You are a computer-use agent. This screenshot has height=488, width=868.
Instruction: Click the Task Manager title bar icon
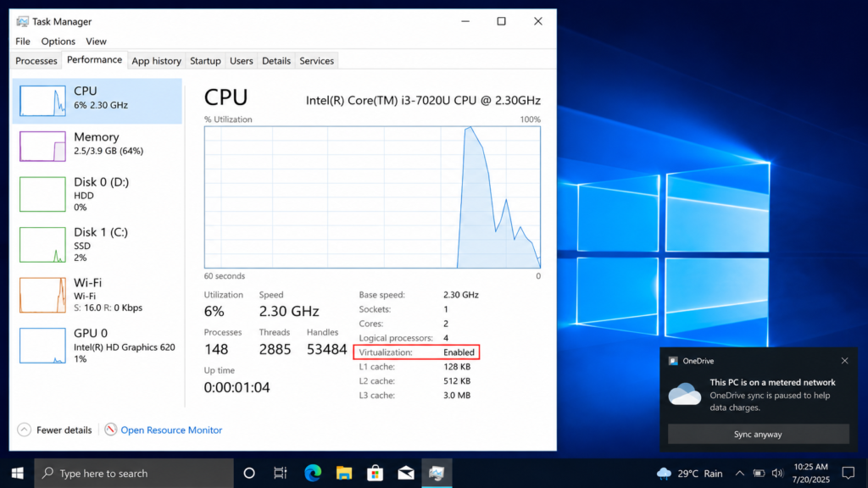(x=22, y=21)
